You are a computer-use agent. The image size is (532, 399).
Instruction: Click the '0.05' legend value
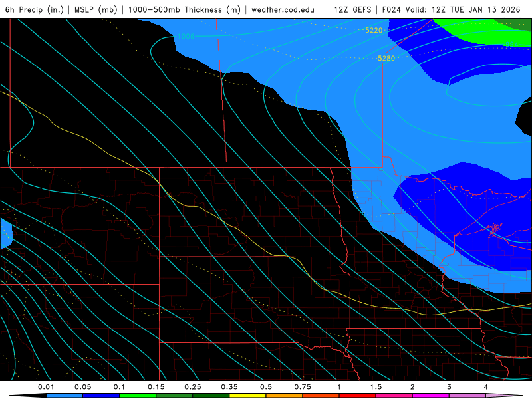coord(82,387)
